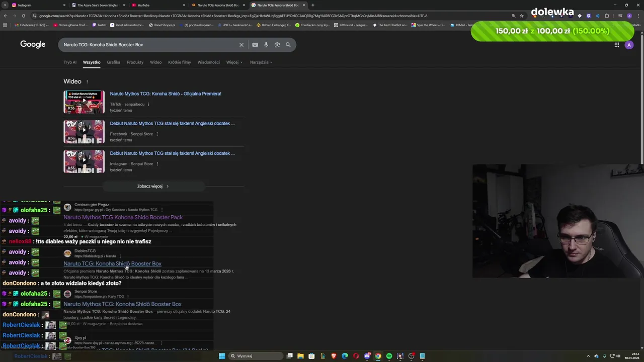Image resolution: width=644 pixels, height=362 pixels.
Task: Expand the Więcej search filter dropdown
Action: click(234, 62)
